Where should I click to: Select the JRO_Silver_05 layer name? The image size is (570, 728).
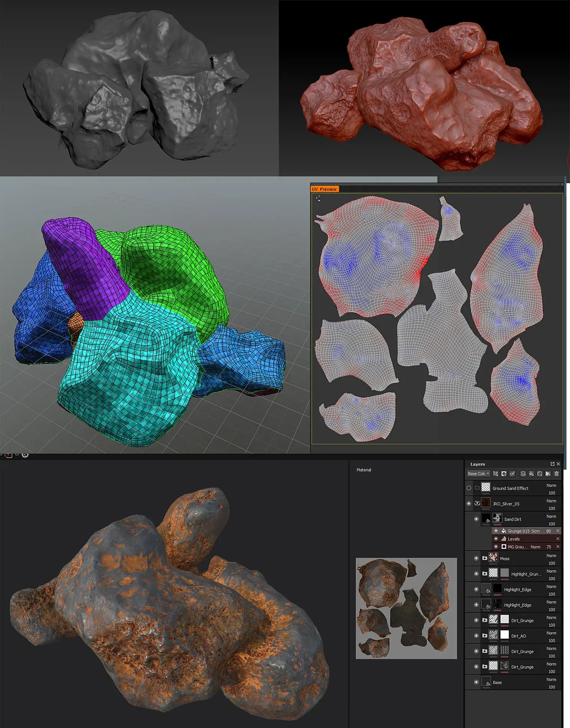pyautogui.click(x=506, y=504)
